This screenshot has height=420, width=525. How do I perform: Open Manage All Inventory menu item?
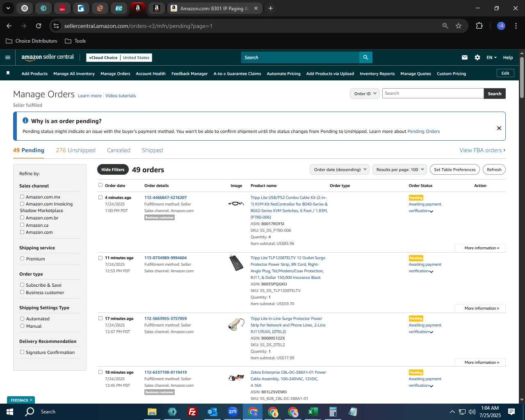coord(74,74)
